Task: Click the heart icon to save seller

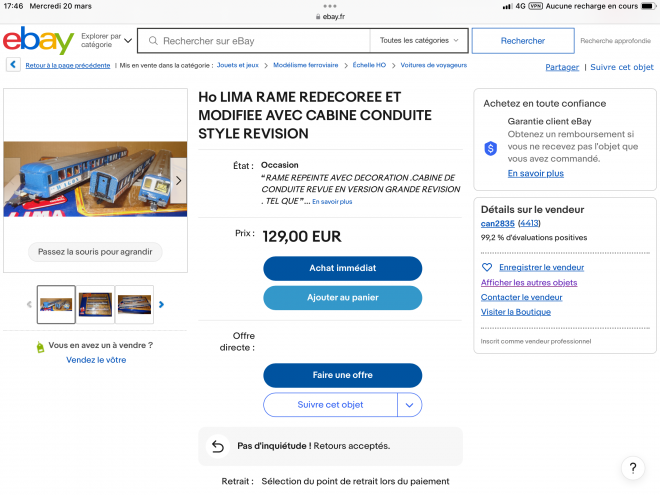Action: pyautogui.click(x=487, y=267)
